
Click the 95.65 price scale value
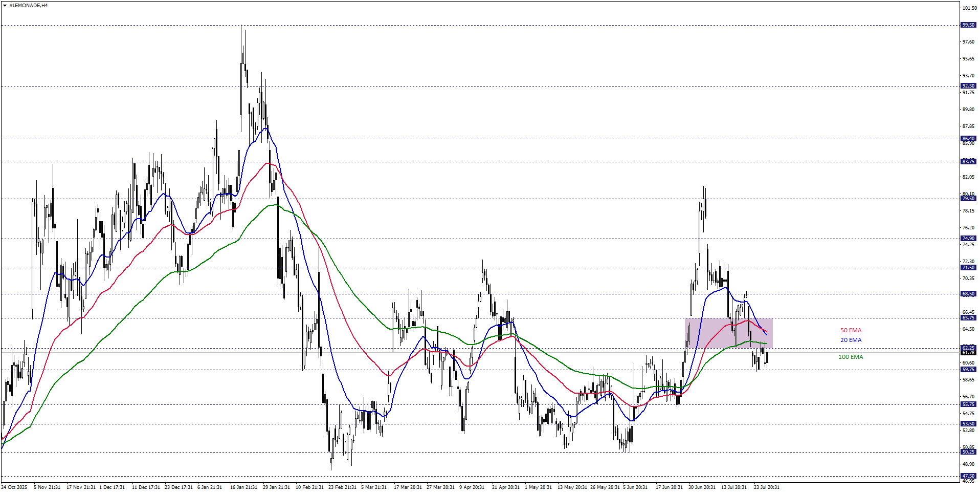pos(968,59)
